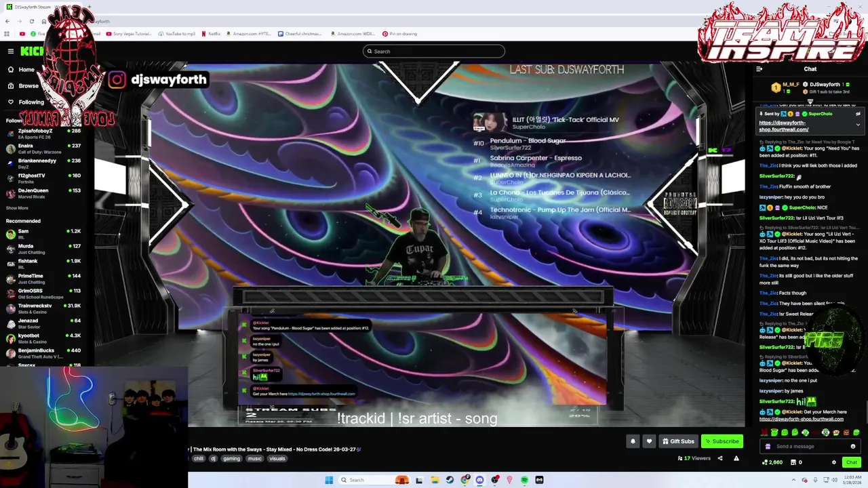Image resolution: width=868 pixels, height=488 pixels.
Task: Open recommended channel BenjaminBucks
Action: click(43, 352)
